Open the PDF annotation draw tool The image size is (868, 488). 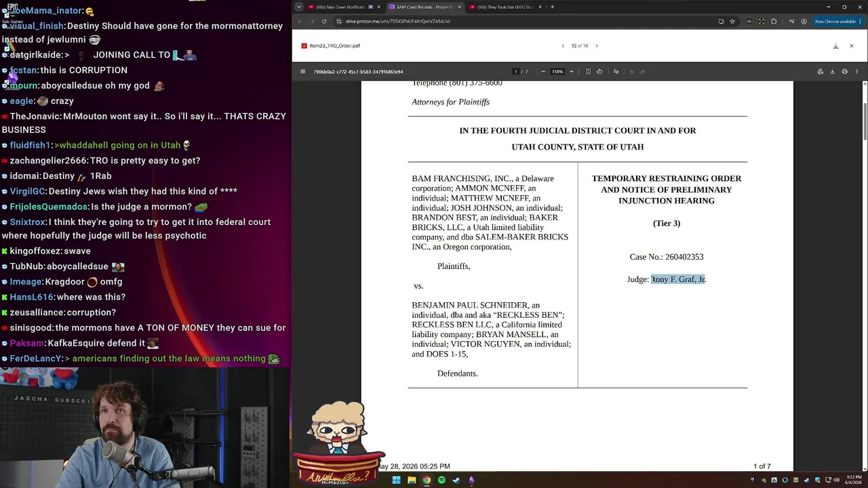[616, 71]
